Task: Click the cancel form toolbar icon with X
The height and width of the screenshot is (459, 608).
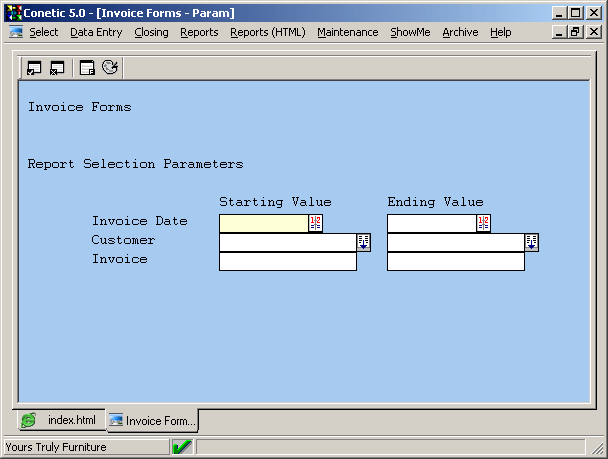Action: pos(57,68)
